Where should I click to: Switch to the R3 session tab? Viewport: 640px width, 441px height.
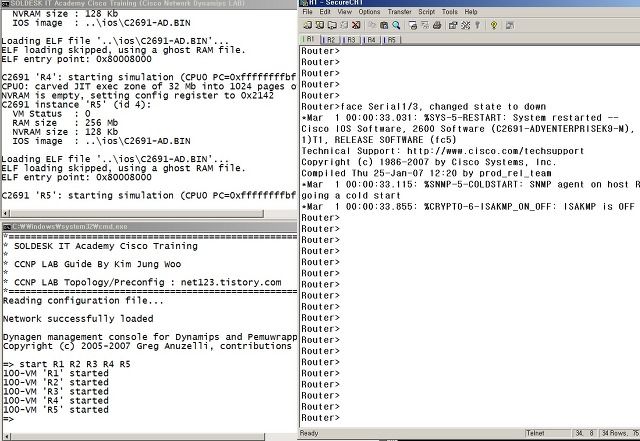pyautogui.click(x=350, y=40)
